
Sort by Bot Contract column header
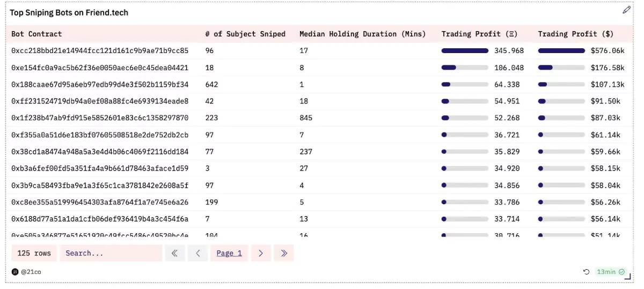pyautogui.click(x=36, y=34)
